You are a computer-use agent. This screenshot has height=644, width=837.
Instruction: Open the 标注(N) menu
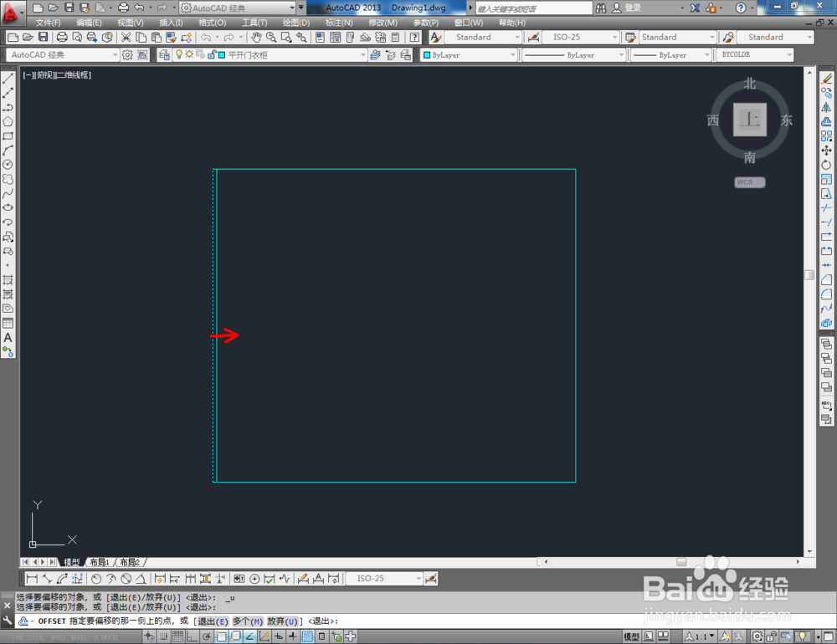click(x=339, y=23)
